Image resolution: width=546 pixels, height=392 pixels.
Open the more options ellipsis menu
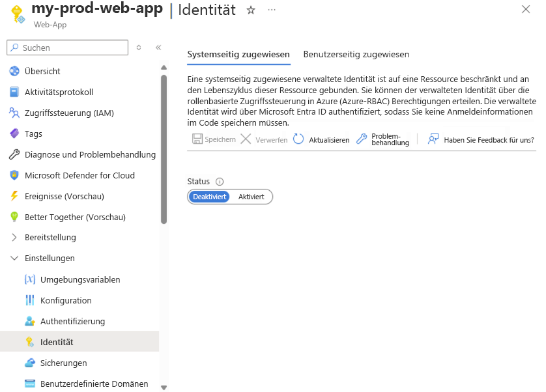click(x=272, y=9)
